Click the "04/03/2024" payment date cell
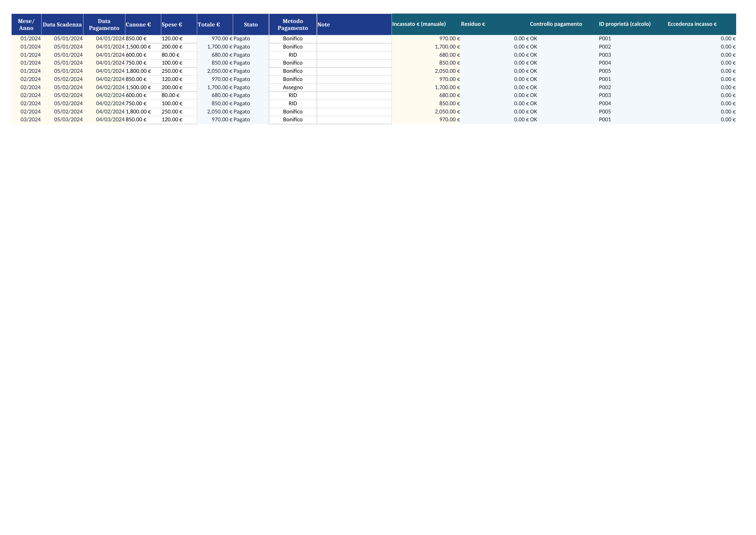 (104, 120)
